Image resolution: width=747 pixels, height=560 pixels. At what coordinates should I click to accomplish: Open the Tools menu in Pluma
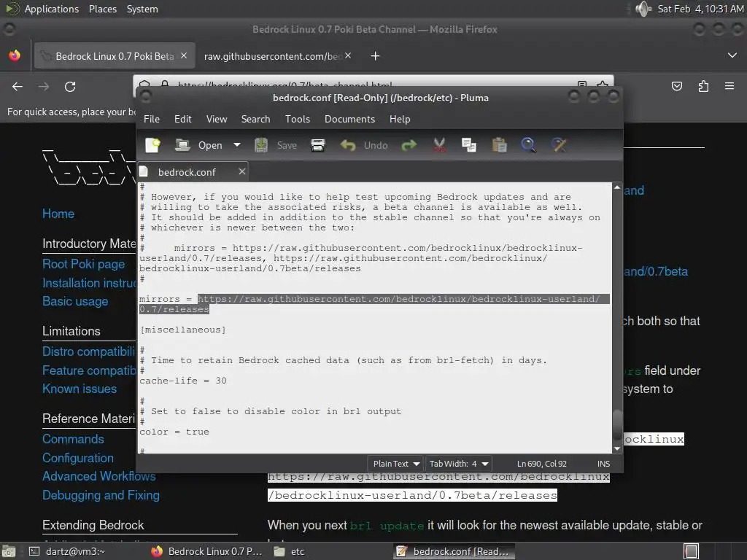tap(298, 119)
